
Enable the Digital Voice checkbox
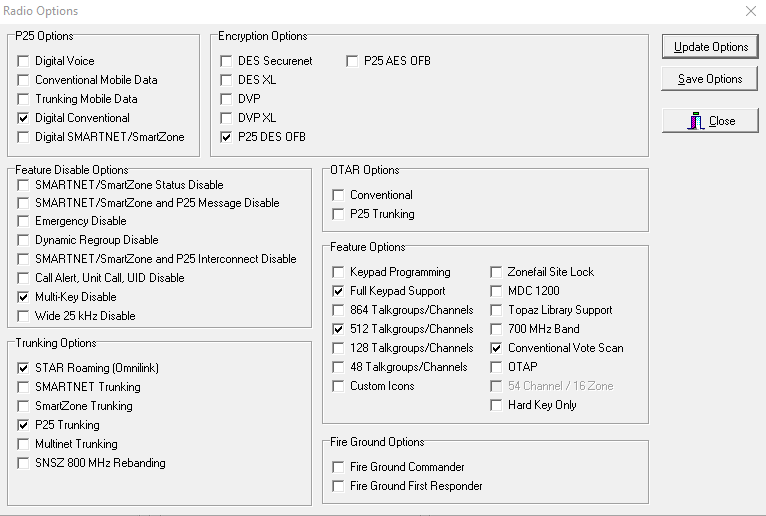tap(23, 61)
